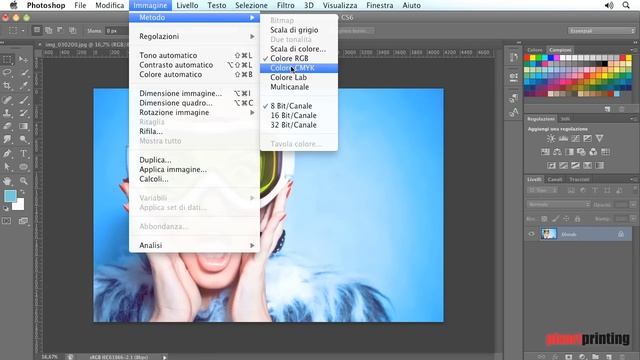Select the Rectangular Marquee tool
The width and height of the screenshot is (640, 360).
7,60
